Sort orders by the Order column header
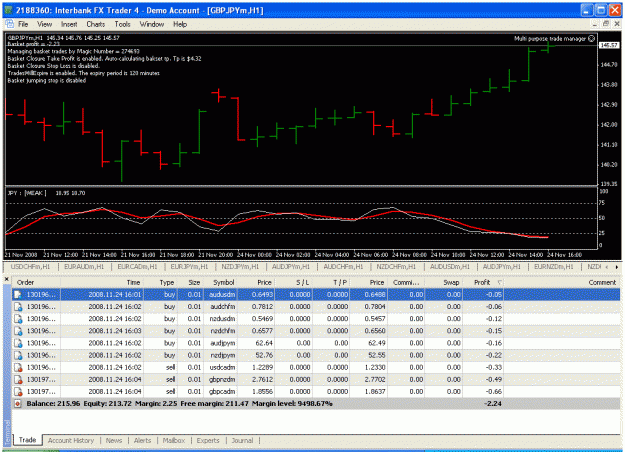This screenshot has width=625, height=452. click(x=36, y=282)
